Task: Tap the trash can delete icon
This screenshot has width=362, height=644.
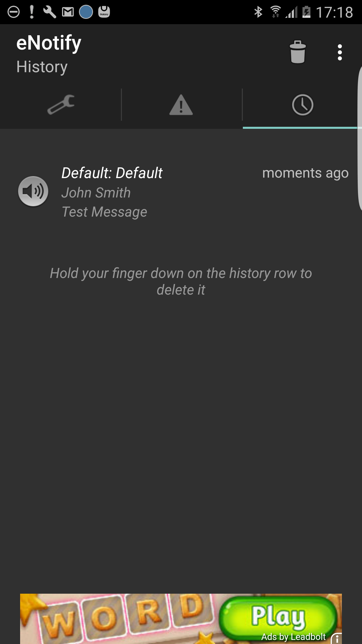Action: 298,52
